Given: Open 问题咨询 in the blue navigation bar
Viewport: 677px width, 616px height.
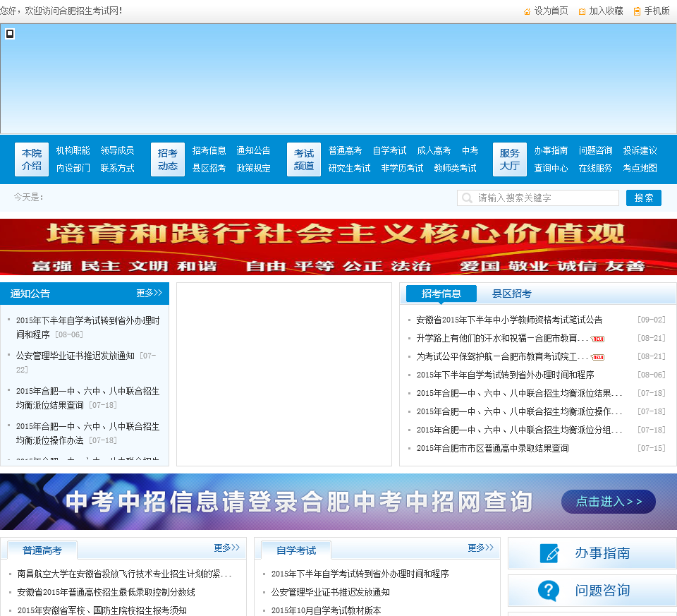Looking at the screenshot, I should coord(595,150).
